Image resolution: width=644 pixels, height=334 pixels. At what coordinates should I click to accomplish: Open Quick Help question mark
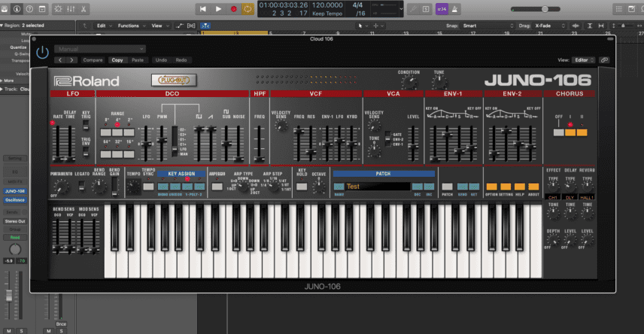click(x=29, y=8)
